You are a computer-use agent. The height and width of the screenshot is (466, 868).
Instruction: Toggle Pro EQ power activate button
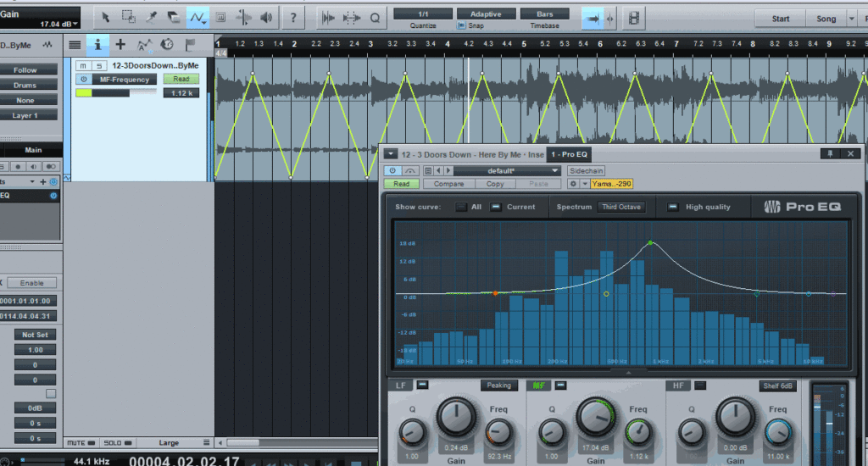pyautogui.click(x=392, y=170)
